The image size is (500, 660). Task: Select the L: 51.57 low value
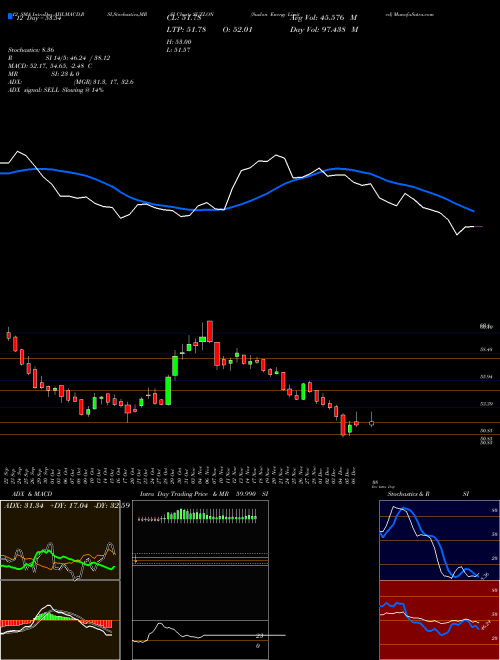(x=179, y=50)
